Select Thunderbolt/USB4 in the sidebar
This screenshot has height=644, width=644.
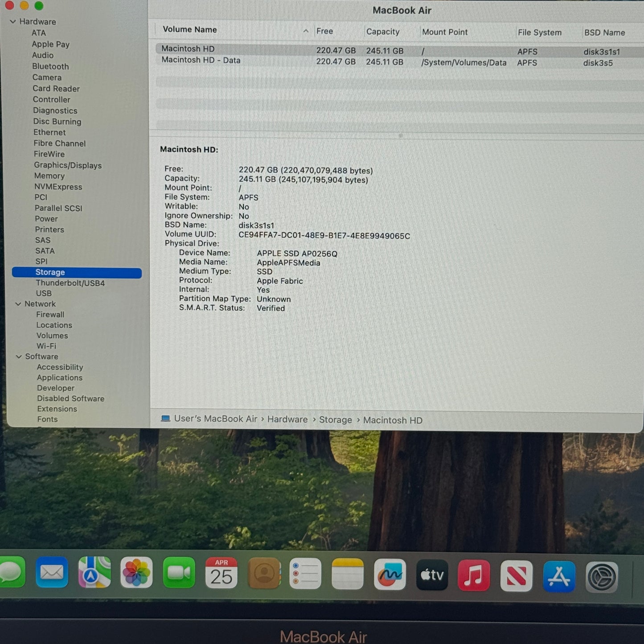(70, 283)
